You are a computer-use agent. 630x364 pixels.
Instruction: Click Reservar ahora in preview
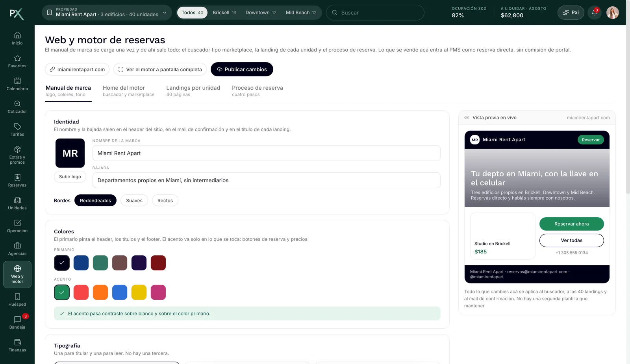(x=572, y=224)
